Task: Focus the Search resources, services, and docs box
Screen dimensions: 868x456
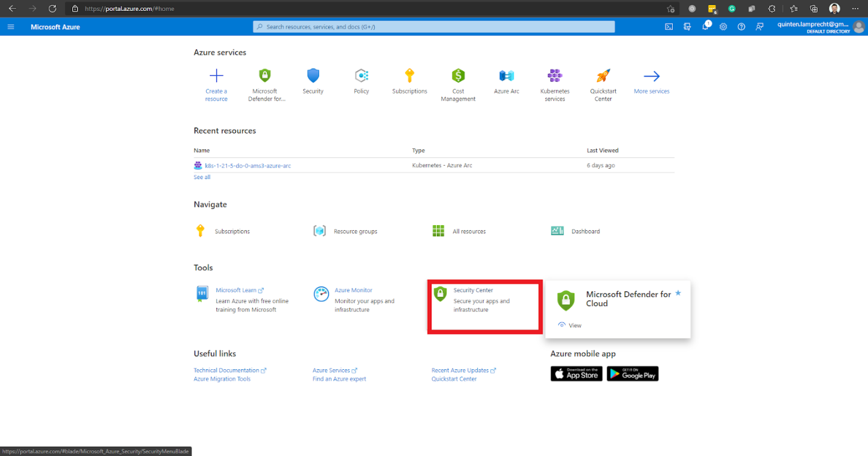Action: pos(434,27)
